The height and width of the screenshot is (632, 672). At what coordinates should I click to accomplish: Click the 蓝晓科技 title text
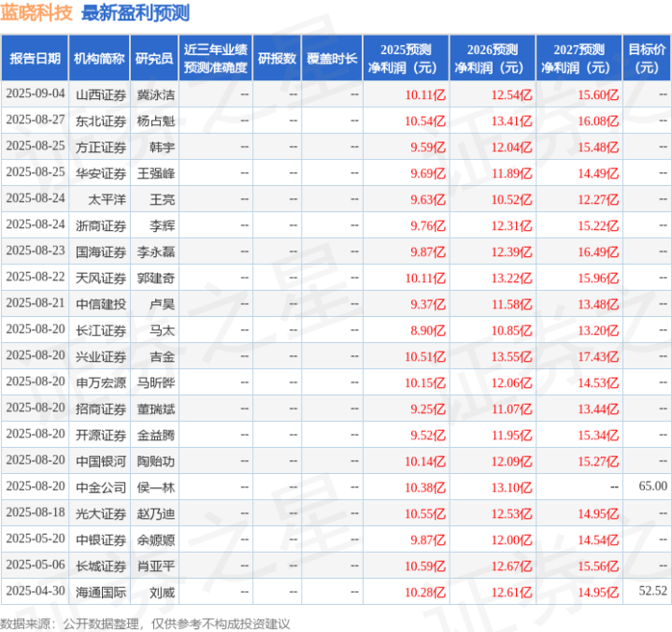pos(36,13)
